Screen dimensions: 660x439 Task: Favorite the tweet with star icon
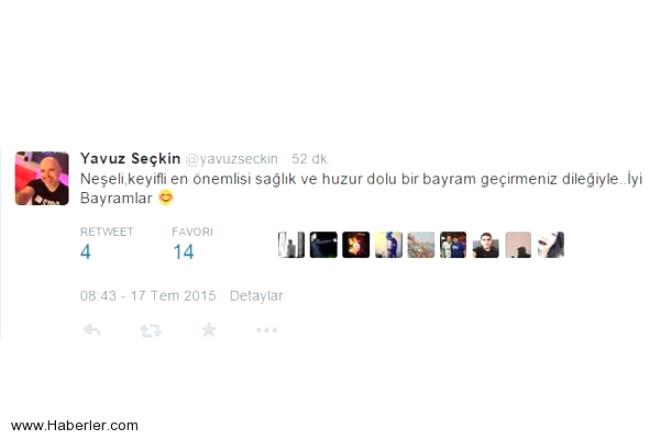pos(209,330)
